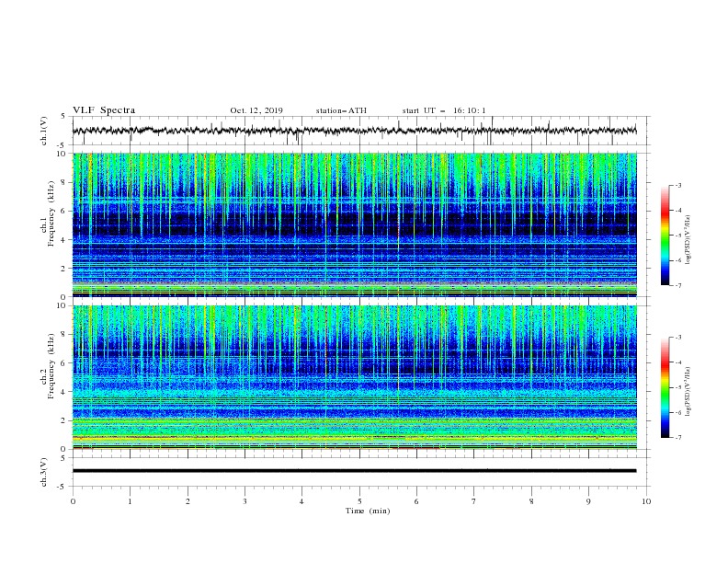The width and height of the screenshot is (728, 563).
Task: Click the "ch.1(V)" axis label
Action: pyautogui.click(x=44, y=131)
